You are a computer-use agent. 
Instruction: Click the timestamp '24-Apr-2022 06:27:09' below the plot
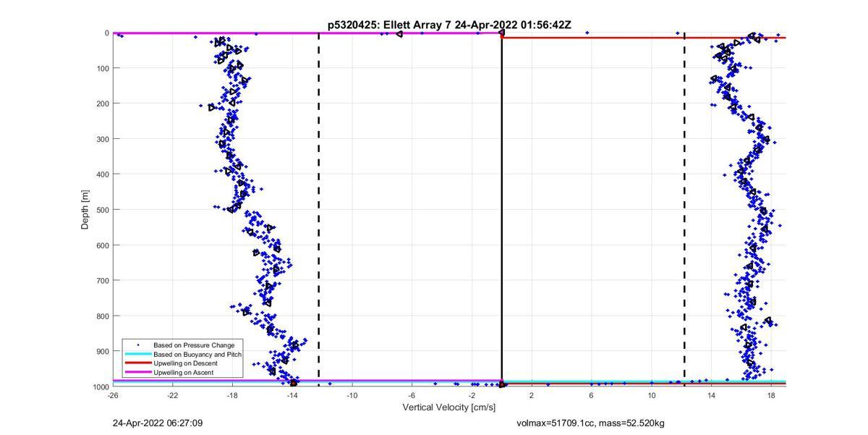coord(158,423)
